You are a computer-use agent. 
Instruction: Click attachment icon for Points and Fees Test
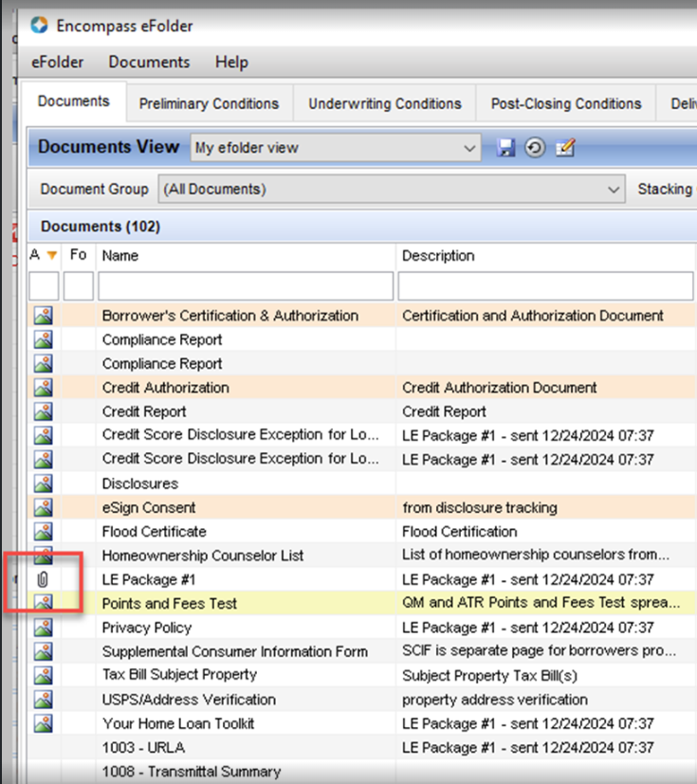pos(44,602)
